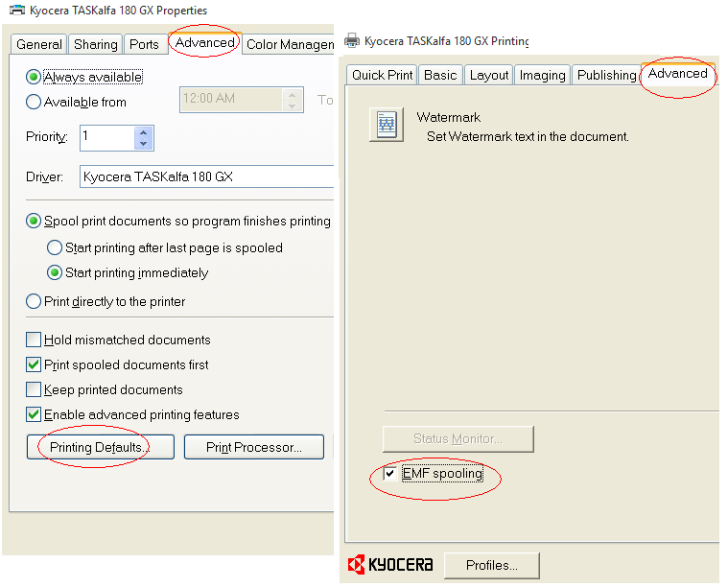
Task: Toggle Enable advanced printing features
Action: click(34, 414)
